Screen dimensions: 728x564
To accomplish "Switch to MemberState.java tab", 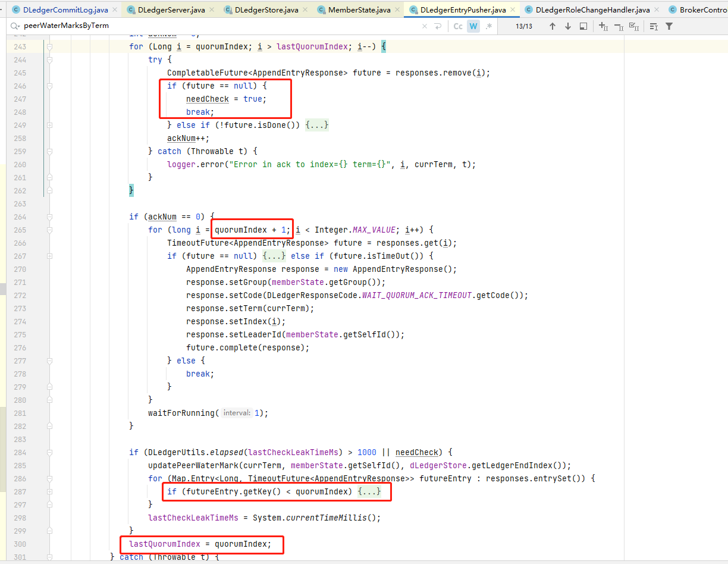I will pyautogui.click(x=359, y=10).
